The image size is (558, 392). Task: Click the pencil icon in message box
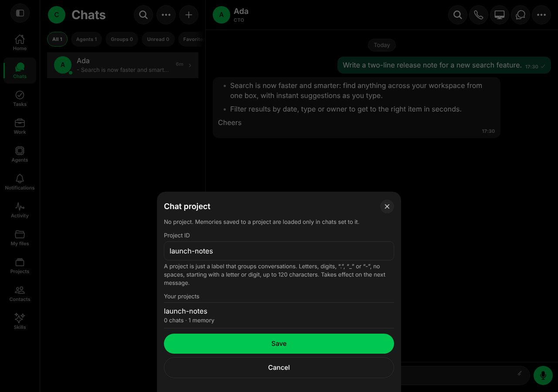point(520,373)
